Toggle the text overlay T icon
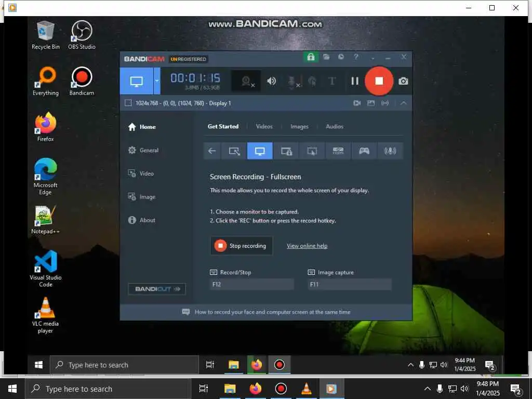The width and height of the screenshot is (532, 399). pos(332,81)
